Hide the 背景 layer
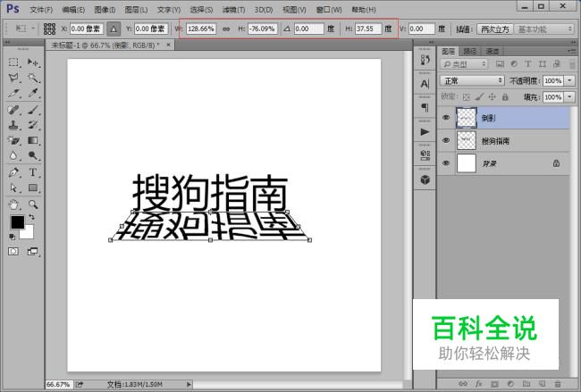Screen dimensions: 581x392 click(x=446, y=163)
